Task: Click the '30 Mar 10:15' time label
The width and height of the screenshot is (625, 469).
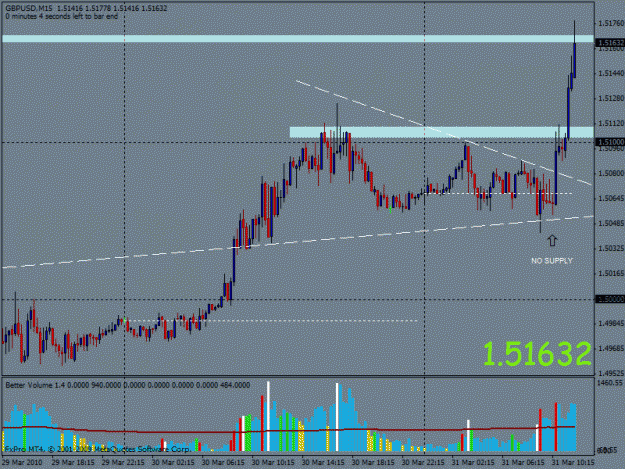Action: (x=273, y=462)
